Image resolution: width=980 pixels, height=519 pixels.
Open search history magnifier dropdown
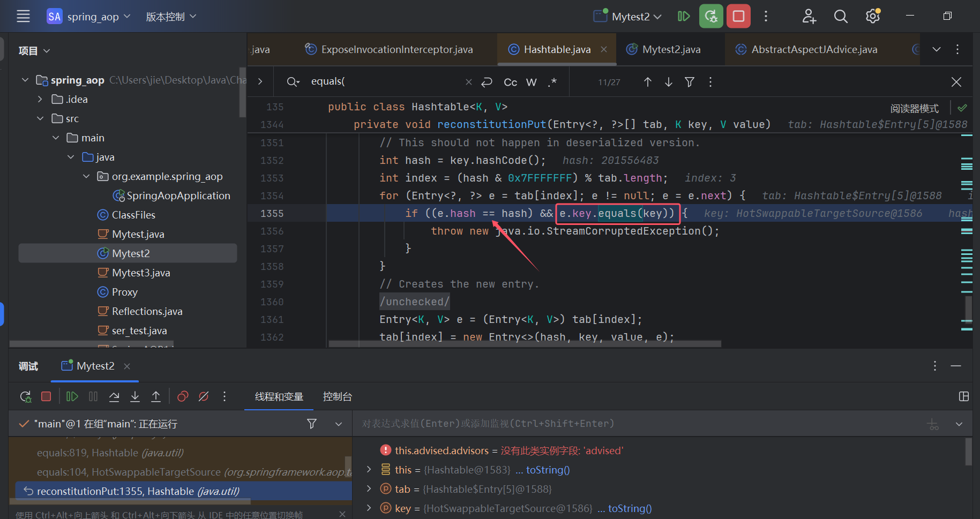293,81
